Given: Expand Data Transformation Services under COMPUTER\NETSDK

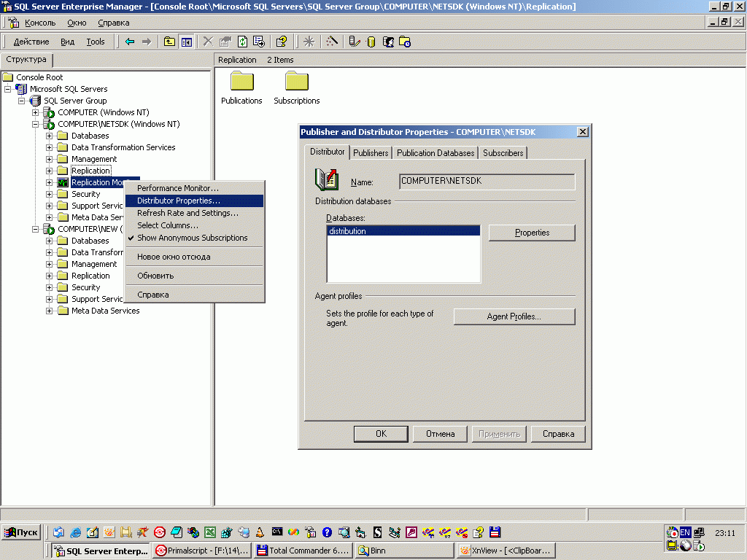Looking at the screenshot, I should 49,147.
